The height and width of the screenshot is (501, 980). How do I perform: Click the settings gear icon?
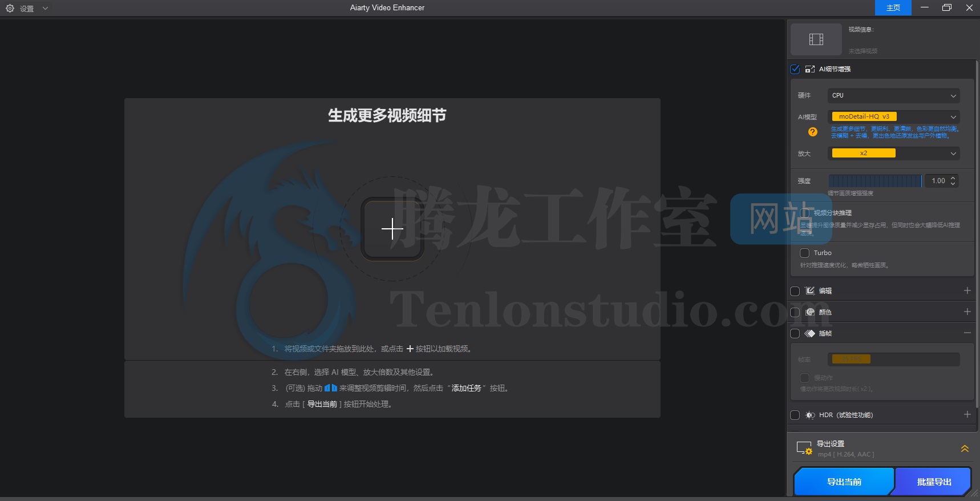10,8
